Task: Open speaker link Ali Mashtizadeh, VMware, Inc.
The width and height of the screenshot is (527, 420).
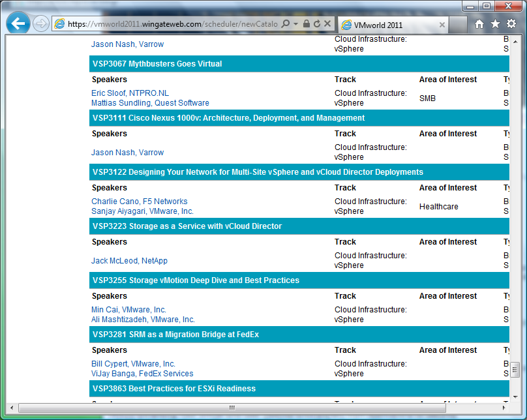Action: pyautogui.click(x=143, y=319)
